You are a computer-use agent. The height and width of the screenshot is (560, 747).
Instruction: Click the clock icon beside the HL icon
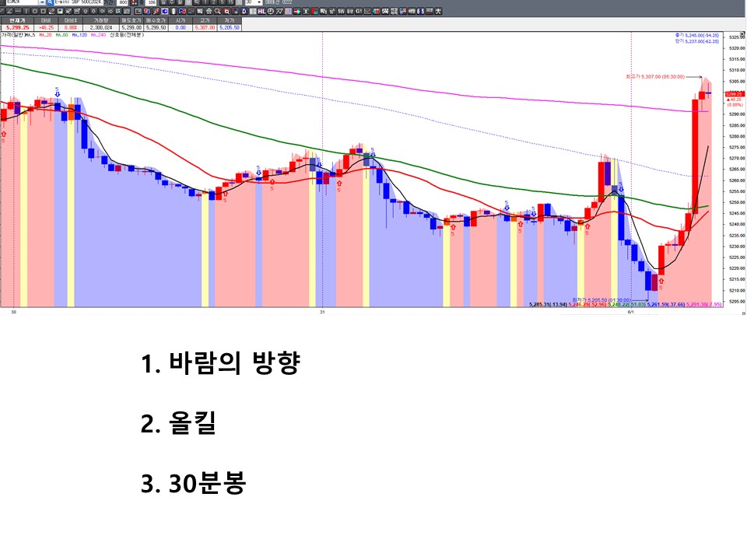click(x=270, y=13)
